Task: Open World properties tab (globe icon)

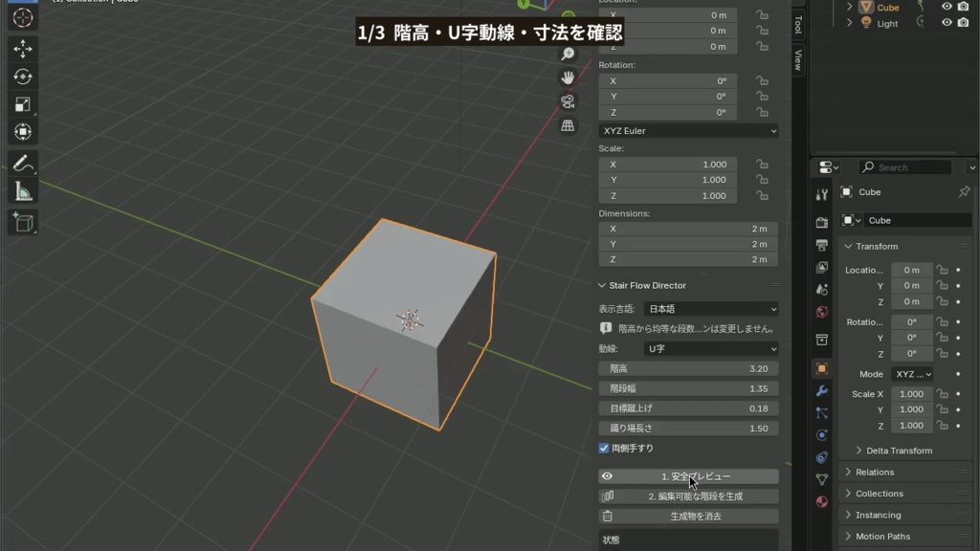Action: click(x=822, y=313)
